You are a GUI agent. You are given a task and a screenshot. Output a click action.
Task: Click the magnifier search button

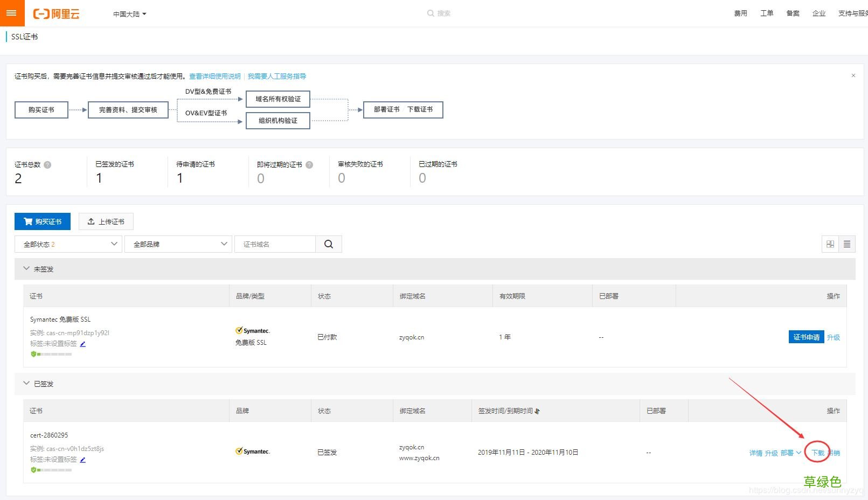329,244
